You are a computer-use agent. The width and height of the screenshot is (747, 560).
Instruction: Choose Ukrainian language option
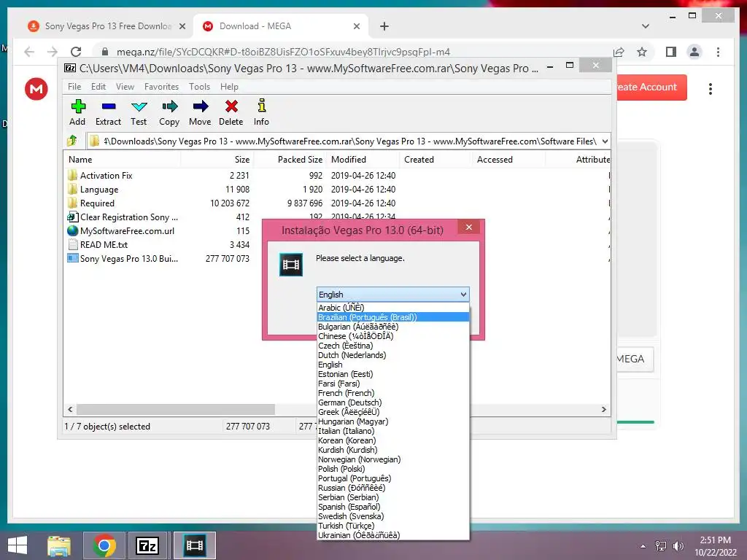[393, 535]
